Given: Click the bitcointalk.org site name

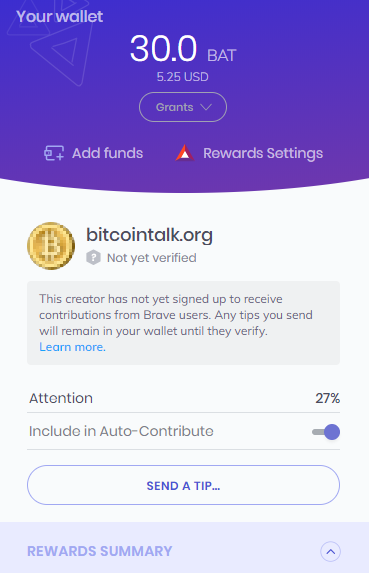Looking at the screenshot, I should click(149, 235).
